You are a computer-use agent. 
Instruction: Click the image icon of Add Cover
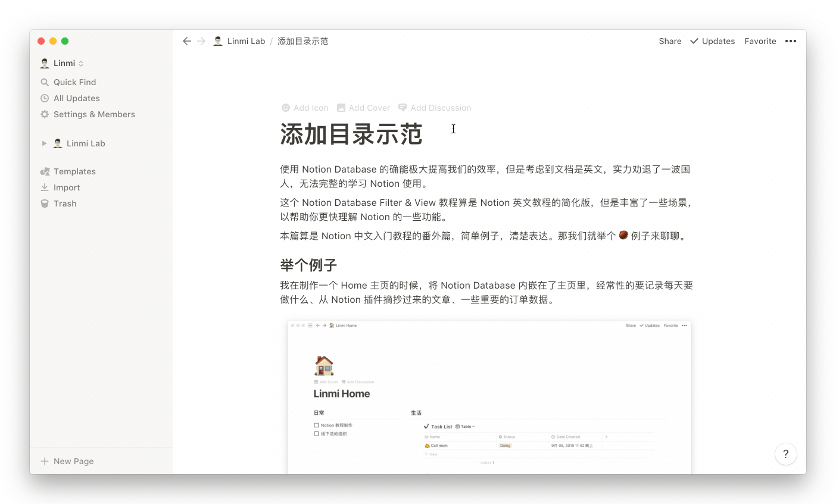341,108
